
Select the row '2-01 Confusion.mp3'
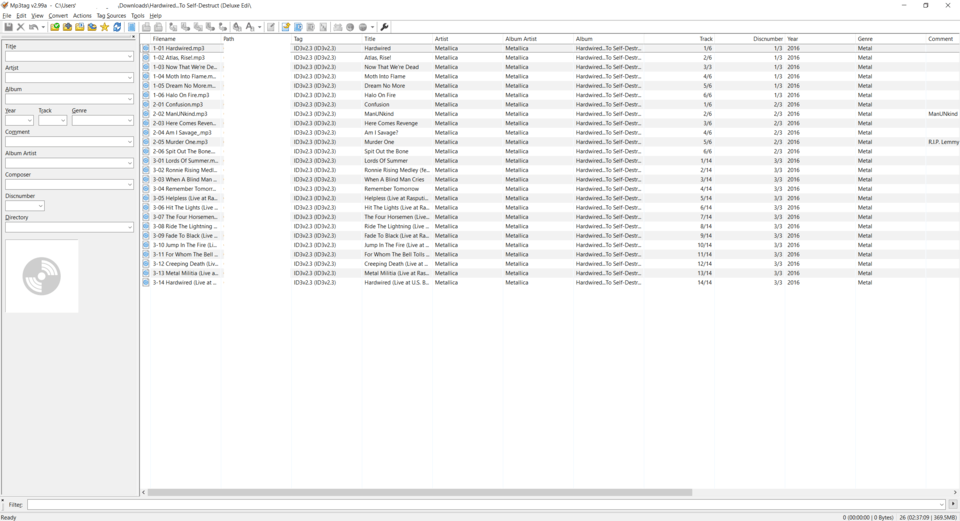pyautogui.click(x=550, y=105)
